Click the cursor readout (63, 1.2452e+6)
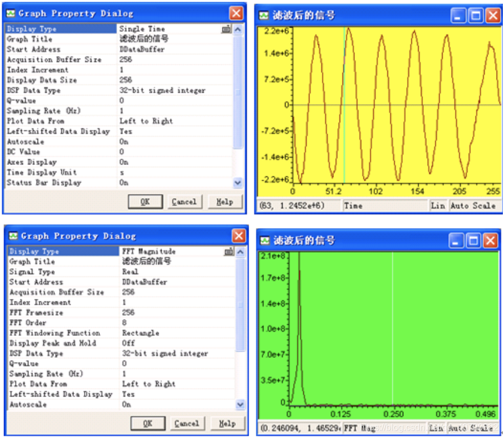 [292, 206]
